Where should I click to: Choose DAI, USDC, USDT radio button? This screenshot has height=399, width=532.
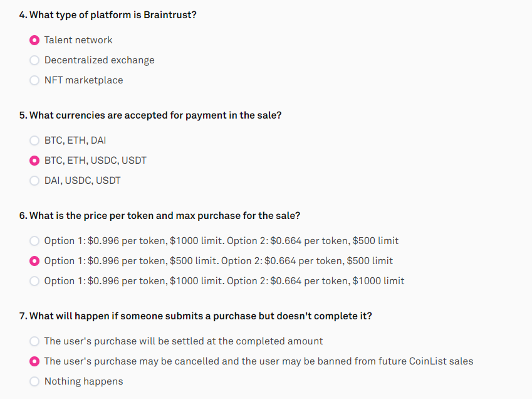[x=34, y=181]
